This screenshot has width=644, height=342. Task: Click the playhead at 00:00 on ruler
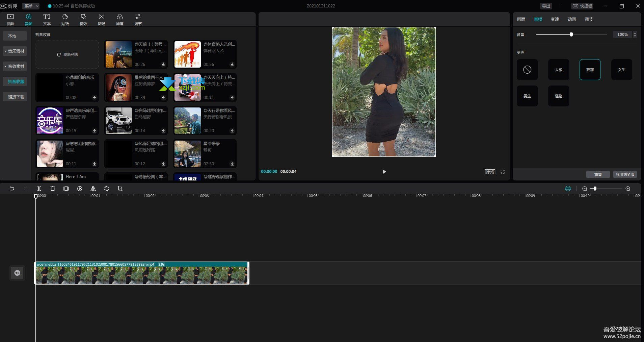(36, 196)
